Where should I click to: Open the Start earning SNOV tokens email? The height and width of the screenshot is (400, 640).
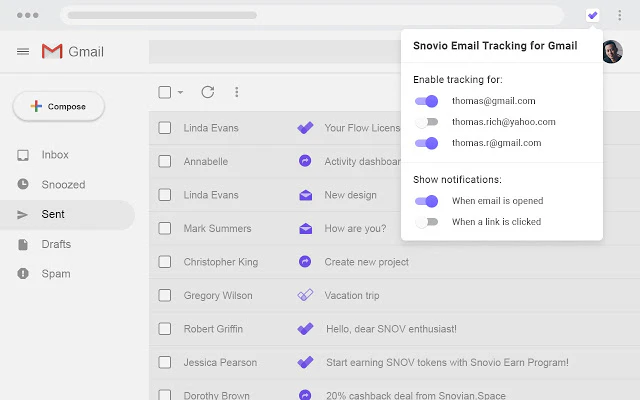(x=447, y=362)
